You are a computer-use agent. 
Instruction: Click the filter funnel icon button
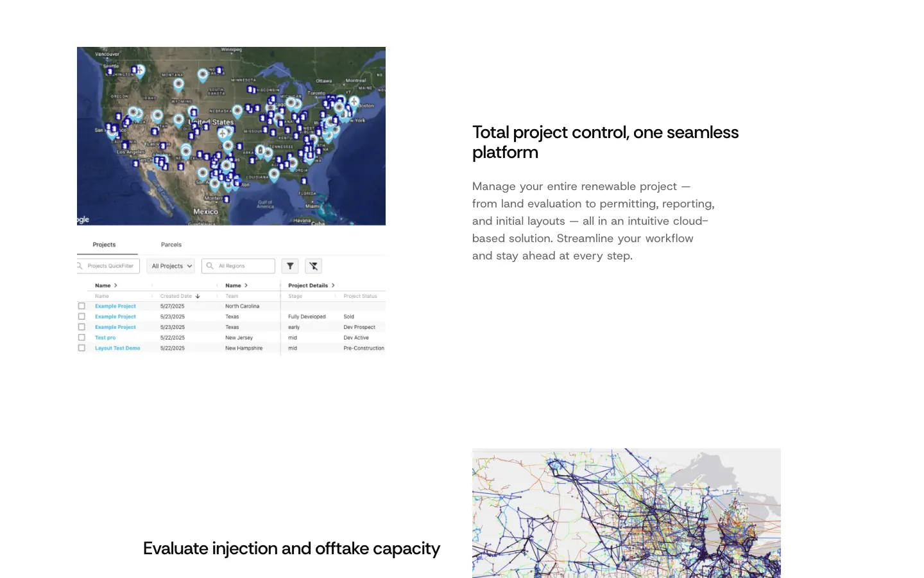click(290, 266)
